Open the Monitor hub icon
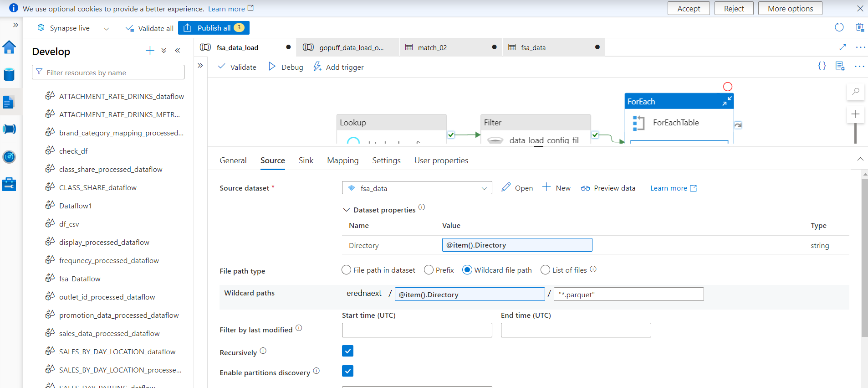868x388 pixels. click(x=9, y=157)
